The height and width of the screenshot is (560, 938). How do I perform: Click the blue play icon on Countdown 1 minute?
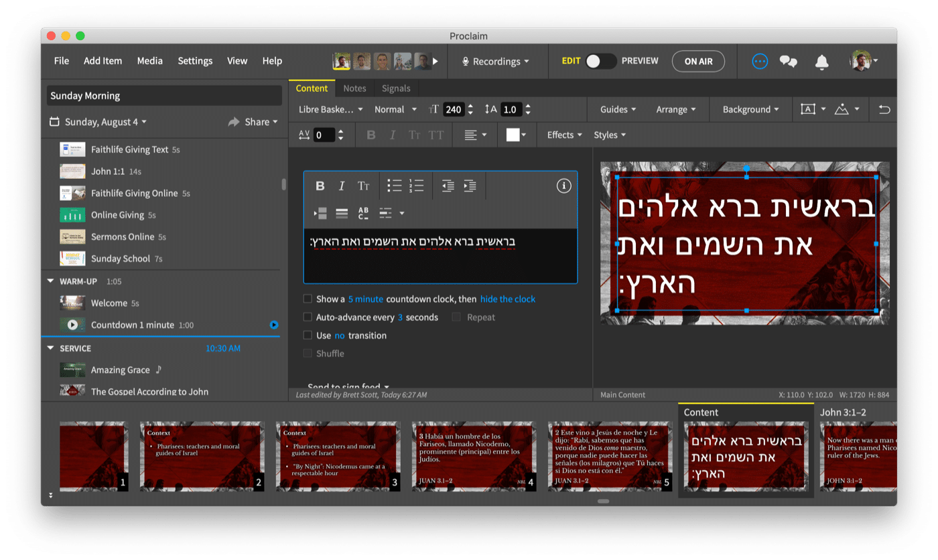click(x=273, y=325)
